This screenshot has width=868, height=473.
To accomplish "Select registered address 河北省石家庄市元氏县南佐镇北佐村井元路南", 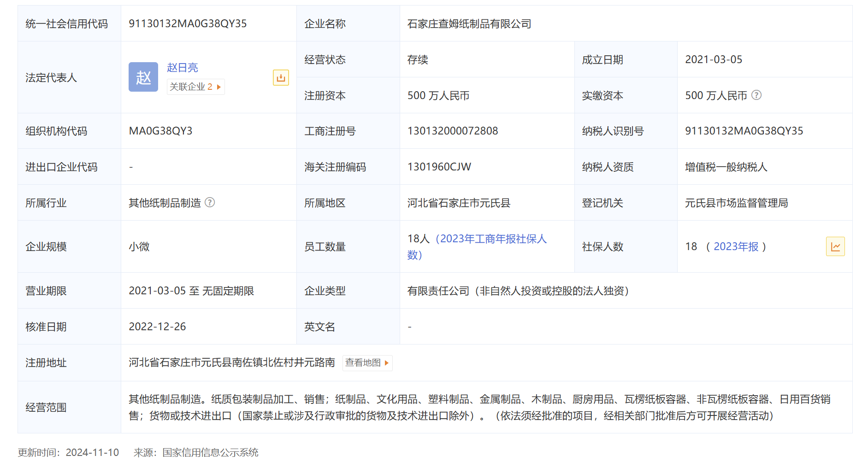I will pyautogui.click(x=232, y=362).
